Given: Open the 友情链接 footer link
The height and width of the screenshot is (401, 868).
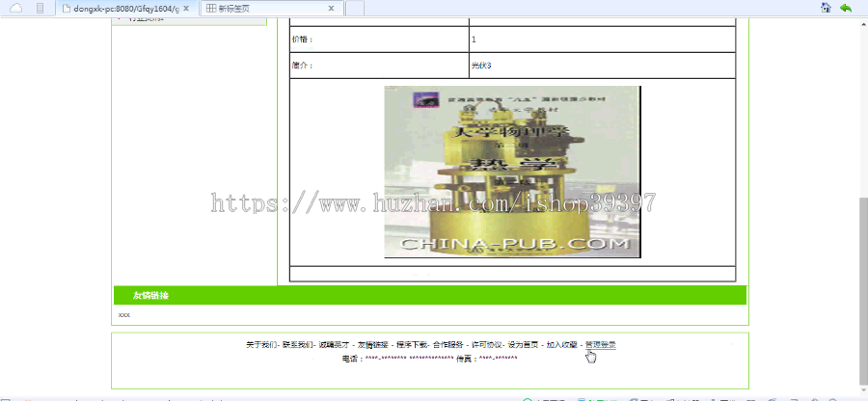Looking at the screenshot, I should pyautogui.click(x=373, y=344).
